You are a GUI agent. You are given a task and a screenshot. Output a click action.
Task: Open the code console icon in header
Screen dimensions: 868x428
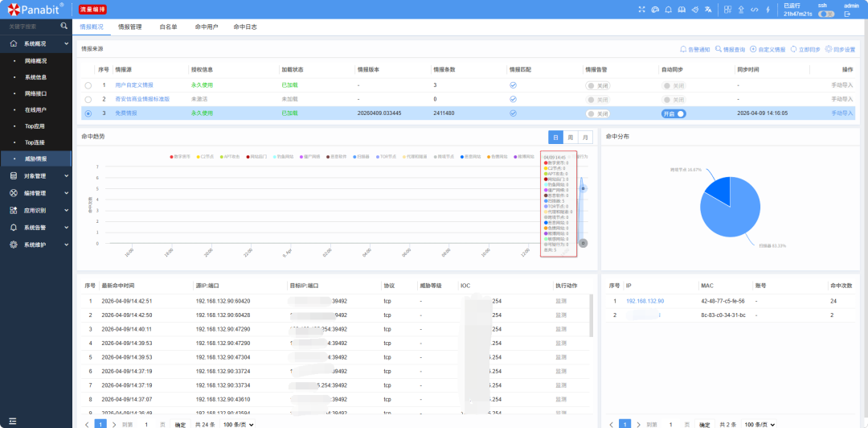754,10
